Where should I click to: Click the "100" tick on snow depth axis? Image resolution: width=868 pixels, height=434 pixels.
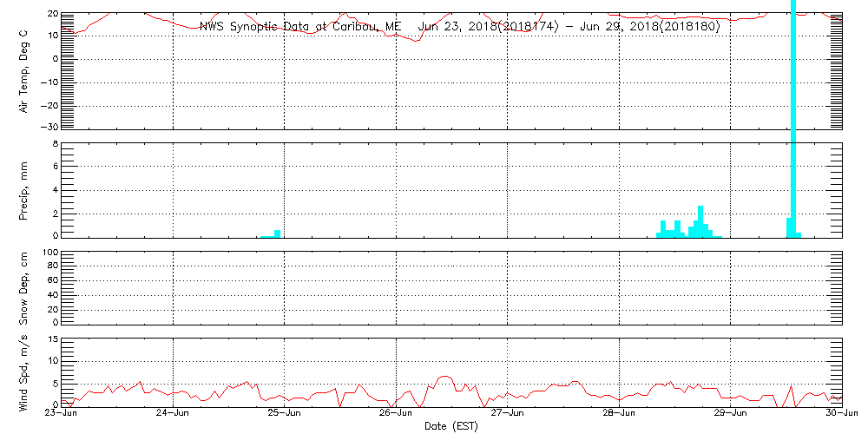(50, 253)
